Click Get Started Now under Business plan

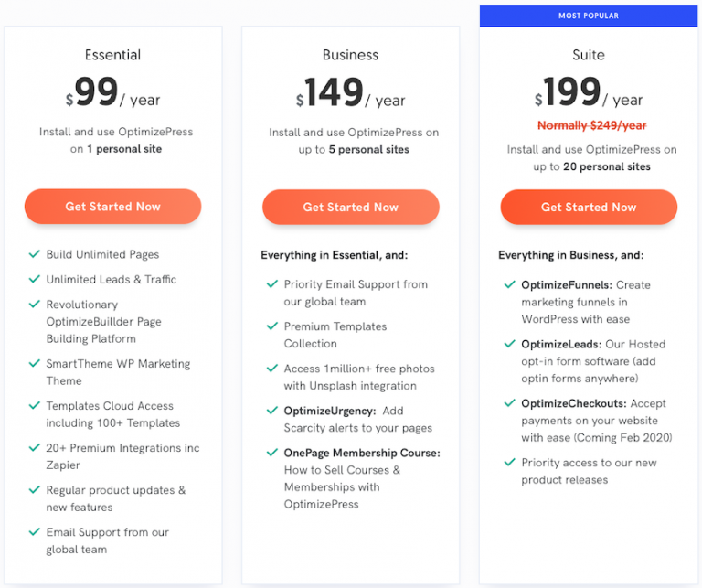click(351, 207)
